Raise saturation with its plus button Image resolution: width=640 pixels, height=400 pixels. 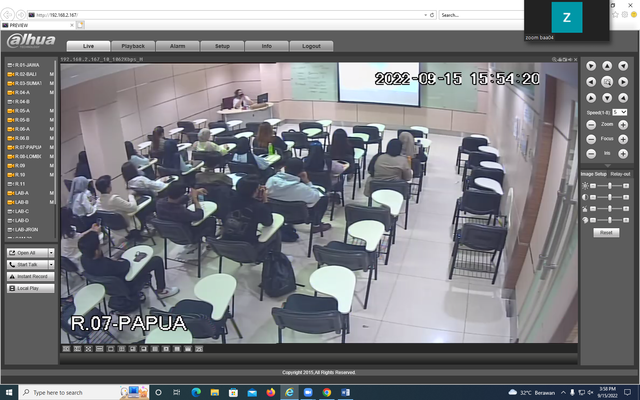[x=626, y=209]
